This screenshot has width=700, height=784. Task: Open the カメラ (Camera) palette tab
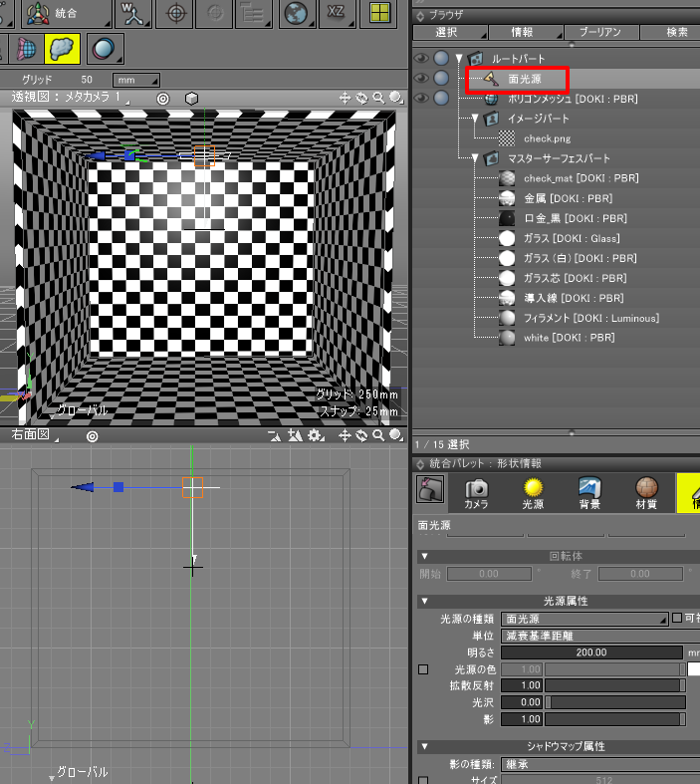tap(476, 493)
